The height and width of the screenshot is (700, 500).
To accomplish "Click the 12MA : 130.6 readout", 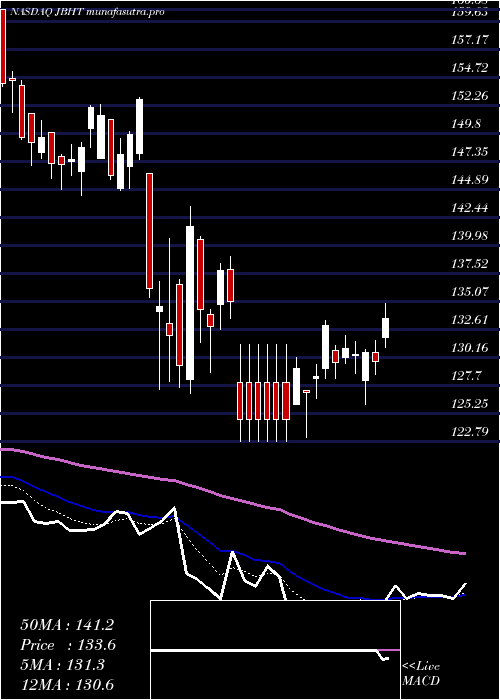I will [67, 685].
